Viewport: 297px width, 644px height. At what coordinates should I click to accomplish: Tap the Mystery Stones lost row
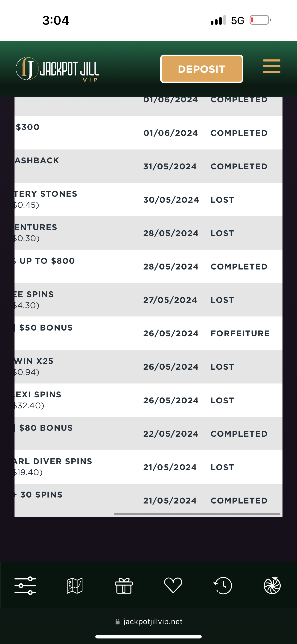[148, 199]
